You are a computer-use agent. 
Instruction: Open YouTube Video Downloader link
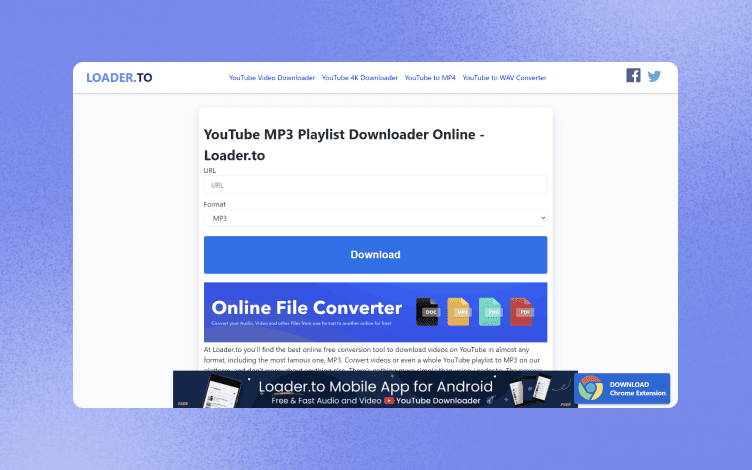click(x=271, y=78)
